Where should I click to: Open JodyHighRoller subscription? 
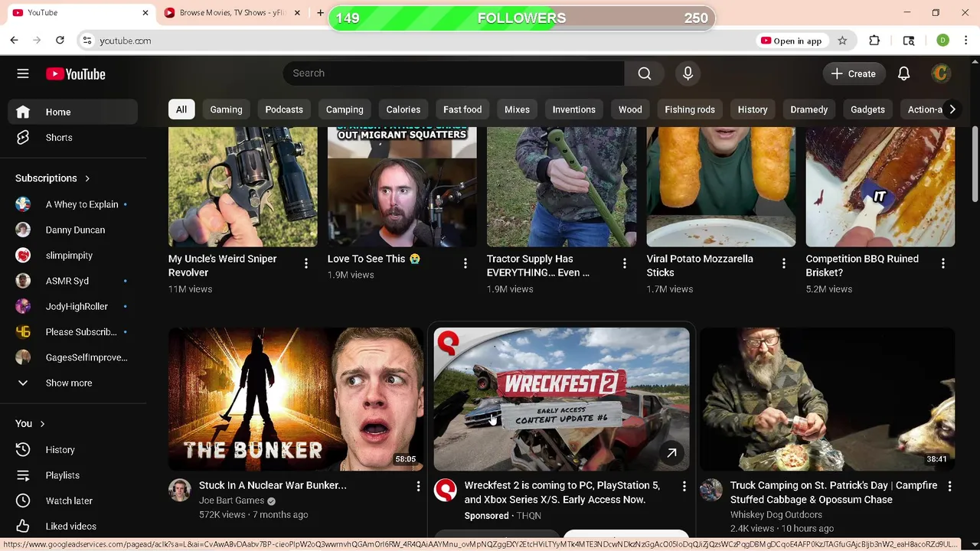[73, 306]
